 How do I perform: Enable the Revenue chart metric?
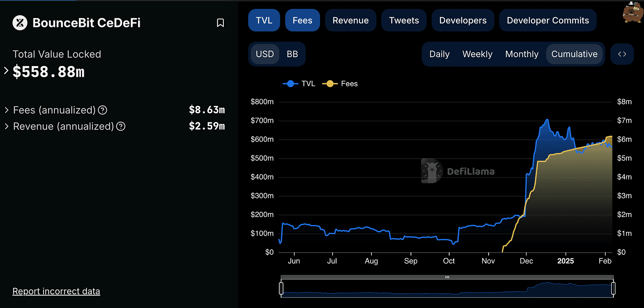click(351, 20)
